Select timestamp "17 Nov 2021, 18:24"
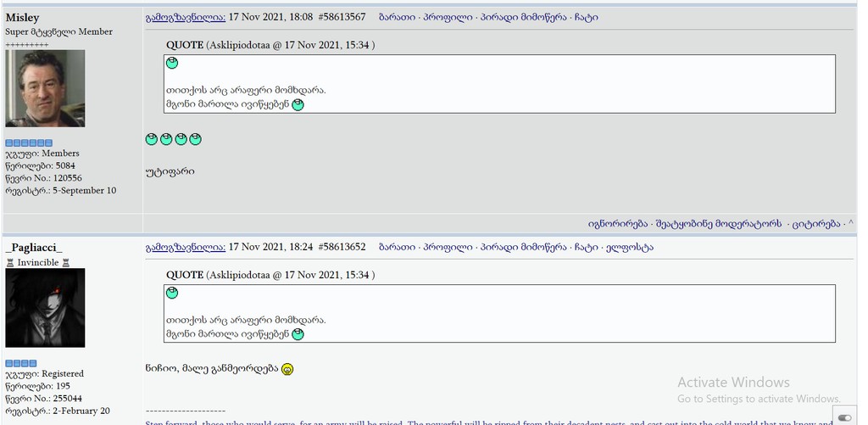The image size is (868, 425). tap(270, 247)
